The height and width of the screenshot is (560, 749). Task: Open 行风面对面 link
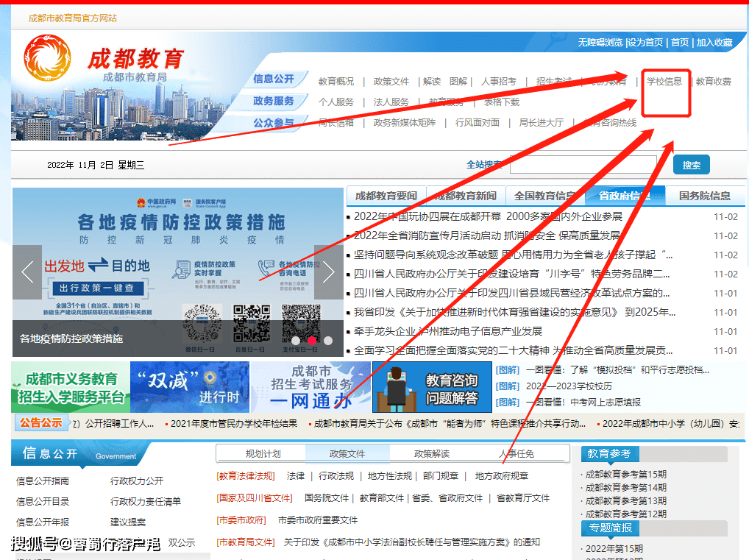(478, 123)
